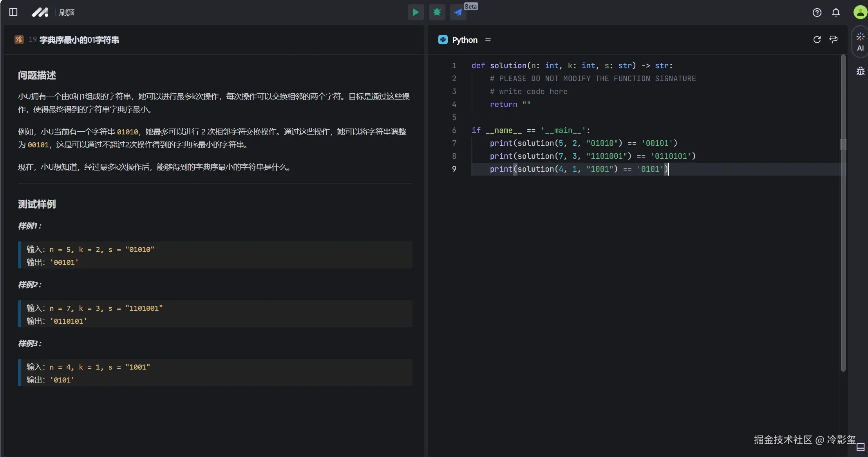Open the 刷题 menu item
Screen dimensions: 868x457
[67, 13]
